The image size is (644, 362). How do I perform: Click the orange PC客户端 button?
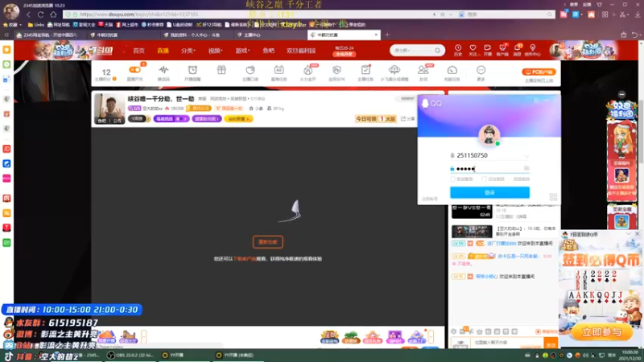coord(539,72)
